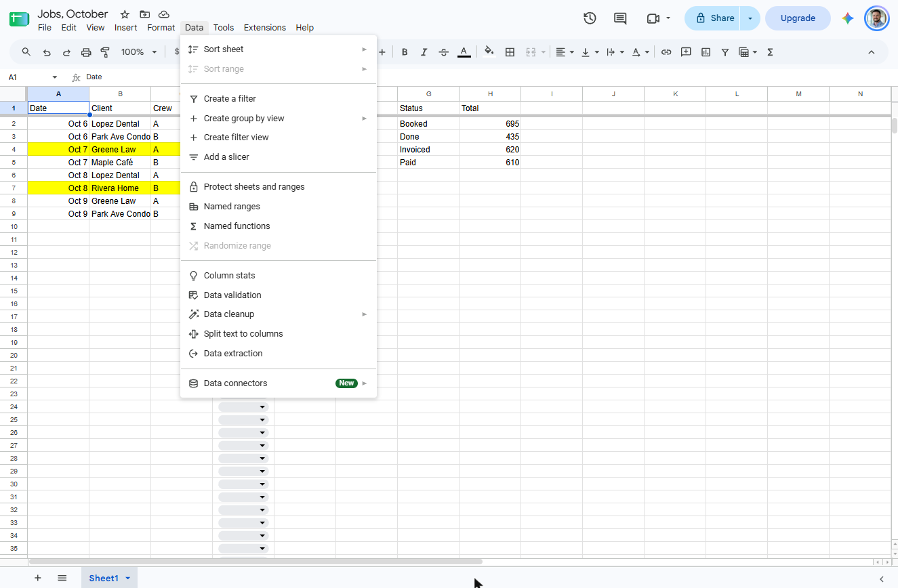898x588 pixels.
Task: Choose Sort sheet in the Data menu
Action: click(x=279, y=49)
